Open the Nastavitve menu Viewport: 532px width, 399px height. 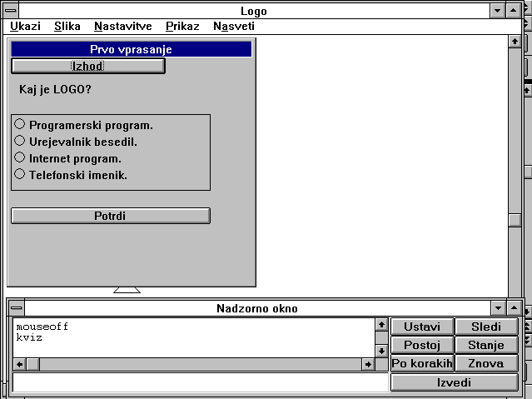click(x=123, y=26)
